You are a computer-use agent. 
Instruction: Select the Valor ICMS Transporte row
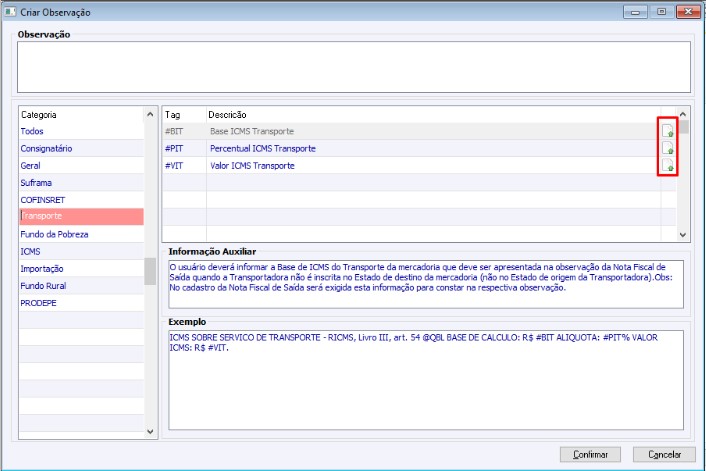coord(419,165)
